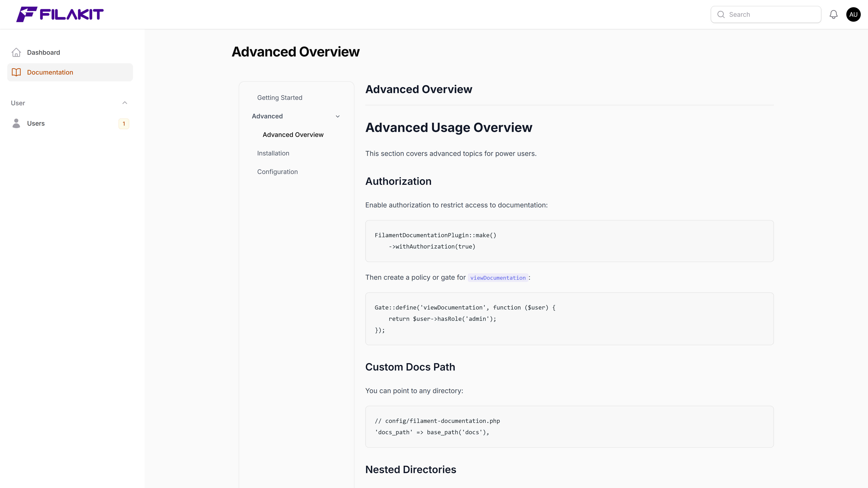Open Installation docs page
868x488 pixels.
(273, 153)
